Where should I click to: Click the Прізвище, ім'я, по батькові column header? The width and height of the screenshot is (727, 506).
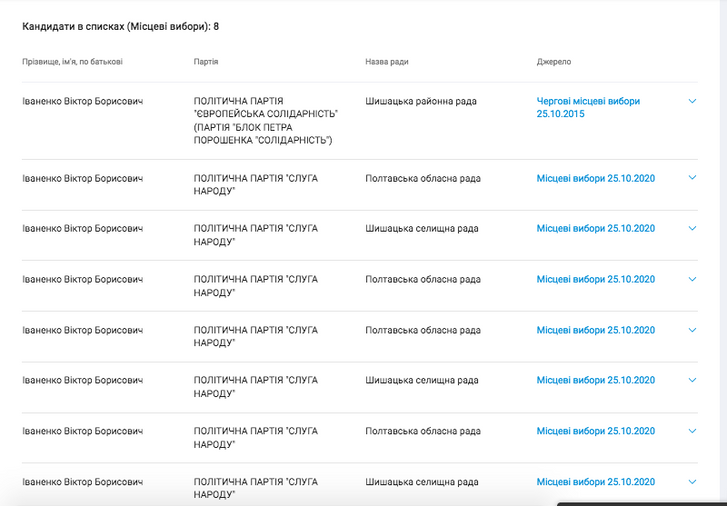pyautogui.click(x=72, y=62)
